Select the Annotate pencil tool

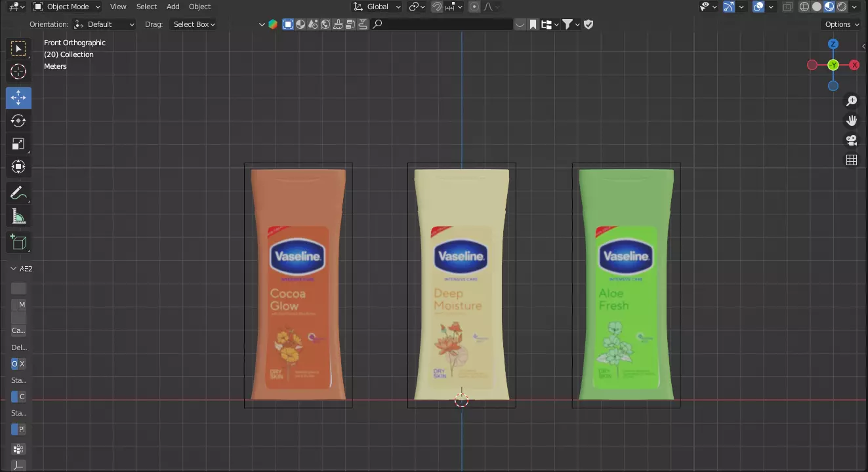[18, 193]
